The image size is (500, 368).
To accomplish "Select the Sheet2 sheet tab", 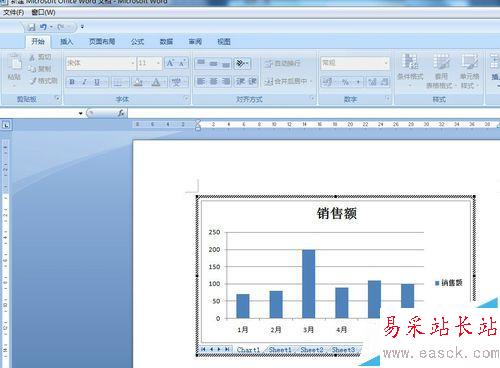I will point(312,350).
